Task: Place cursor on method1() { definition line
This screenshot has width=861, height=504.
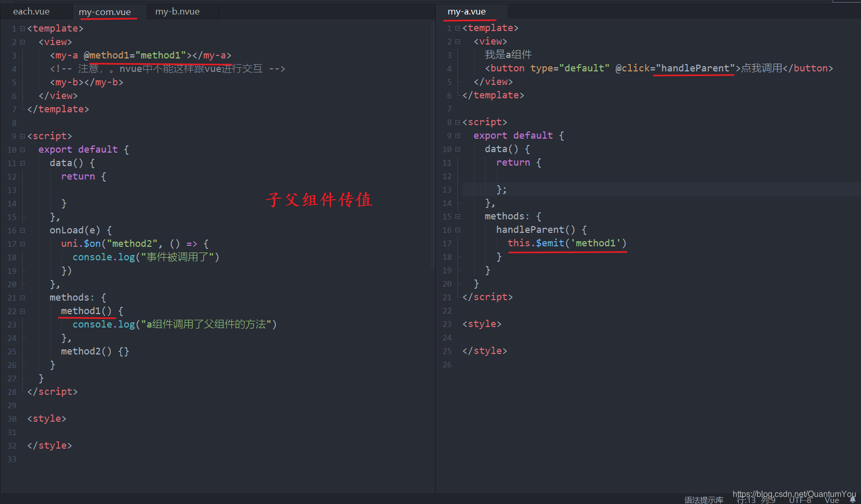Action: pyautogui.click(x=92, y=311)
